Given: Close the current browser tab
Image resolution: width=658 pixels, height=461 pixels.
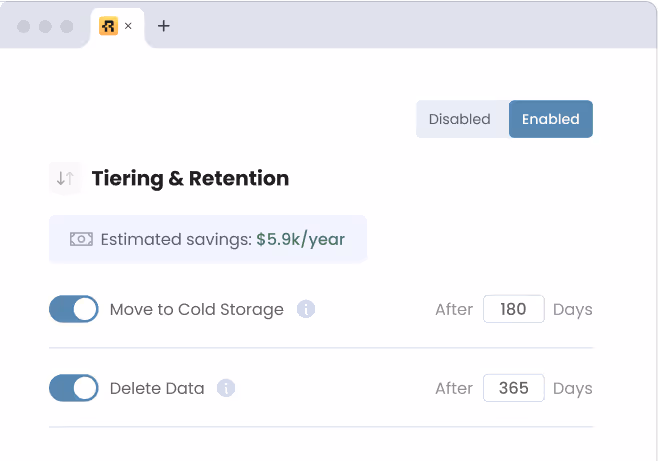Looking at the screenshot, I should point(128,26).
